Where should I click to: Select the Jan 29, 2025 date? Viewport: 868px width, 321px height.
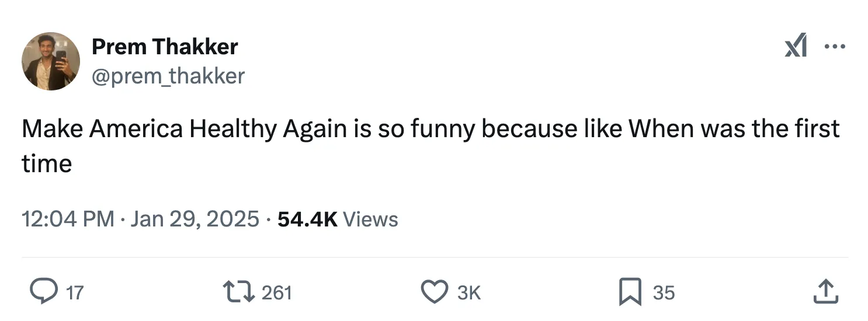[x=195, y=219]
